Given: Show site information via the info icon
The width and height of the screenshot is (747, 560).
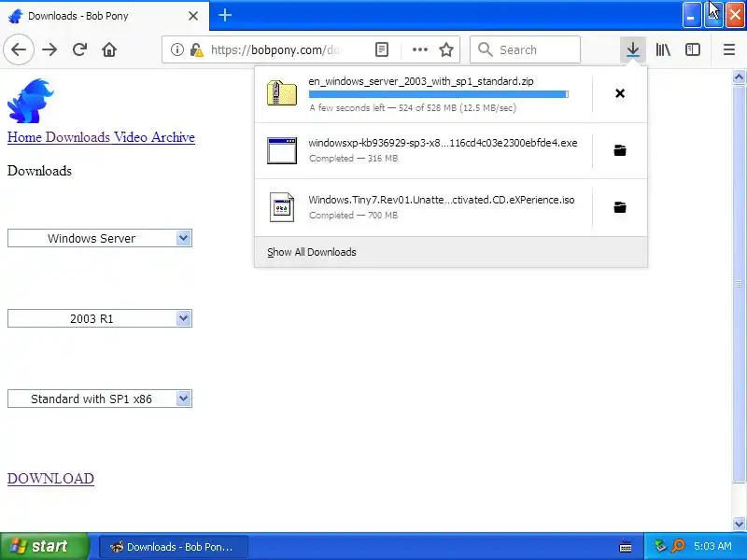Looking at the screenshot, I should point(176,49).
